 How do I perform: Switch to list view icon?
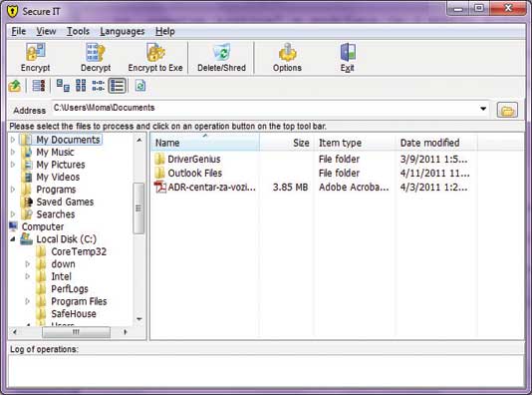[x=99, y=86]
